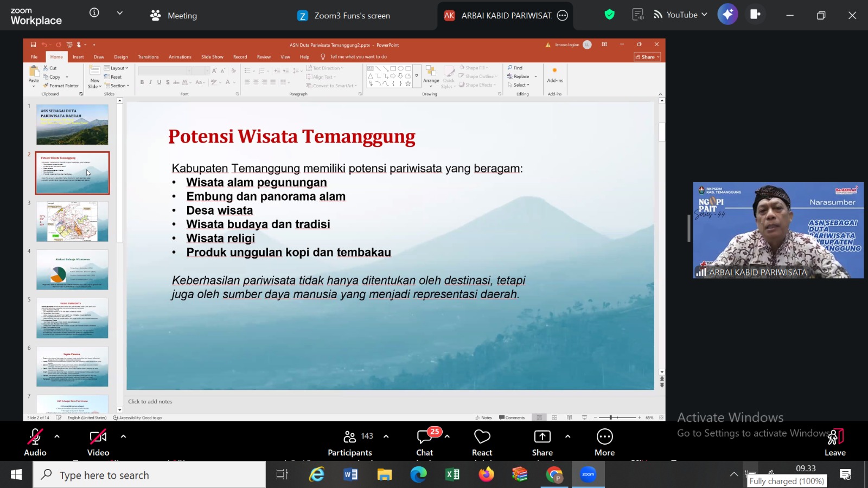Image resolution: width=868 pixels, height=488 pixels.
Task: Expand the Section dropdown
Action: [117, 86]
